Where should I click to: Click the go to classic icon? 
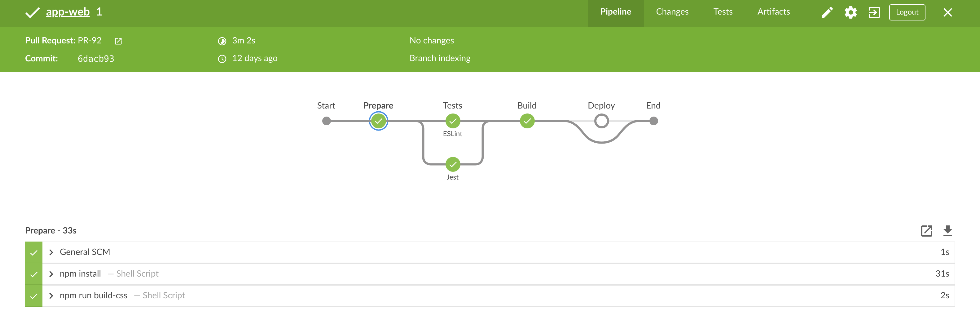coord(874,13)
